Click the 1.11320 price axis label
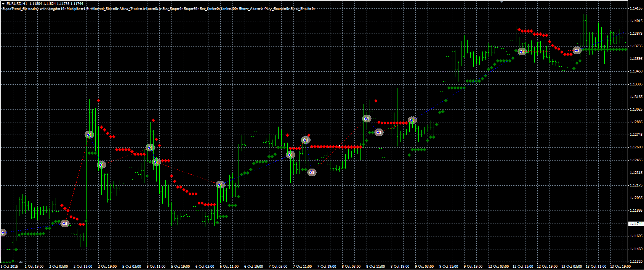Viewport: 644px width, 270px height. 636,262
